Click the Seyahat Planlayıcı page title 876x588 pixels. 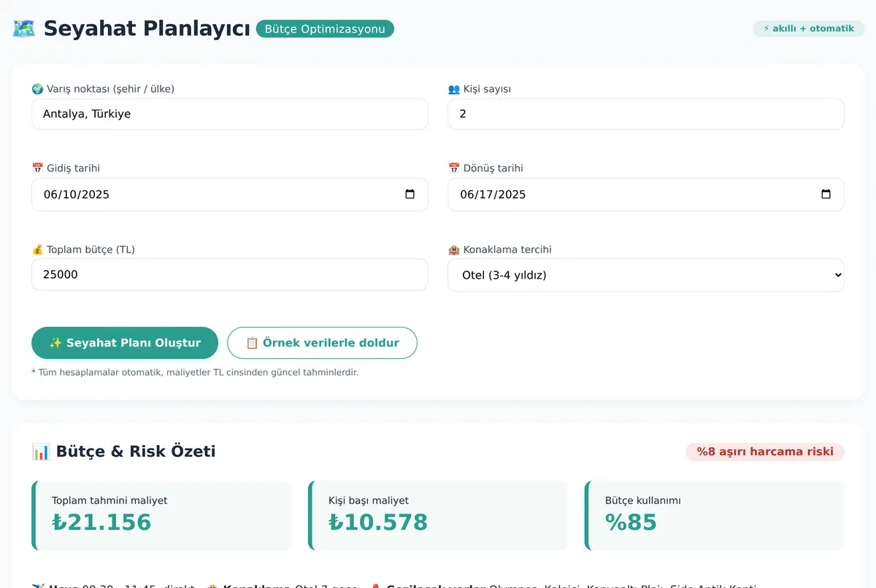[x=147, y=29]
